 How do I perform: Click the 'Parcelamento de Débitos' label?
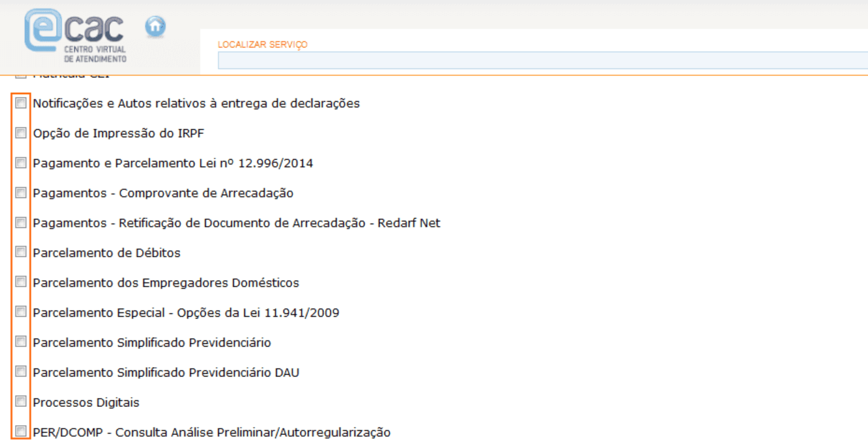(107, 253)
